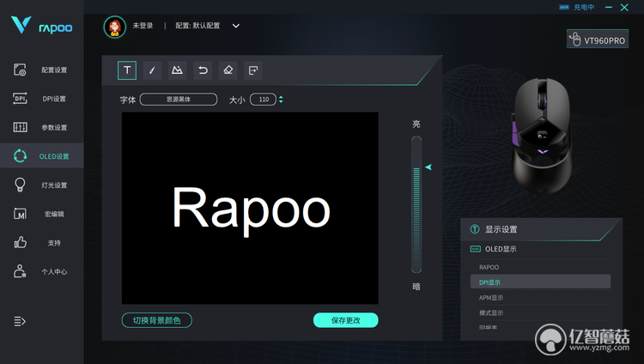Select the Text tool in the OLED toolbar
The image size is (644, 364).
click(127, 70)
